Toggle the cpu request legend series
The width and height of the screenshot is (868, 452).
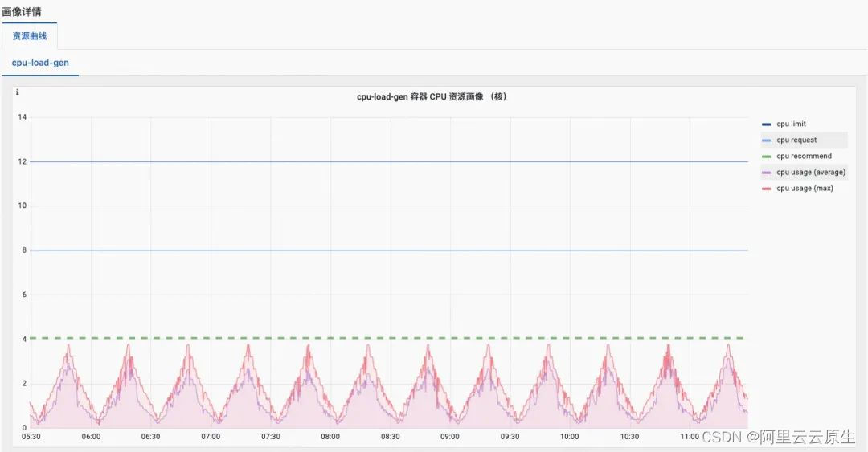click(x=796, y=140)
